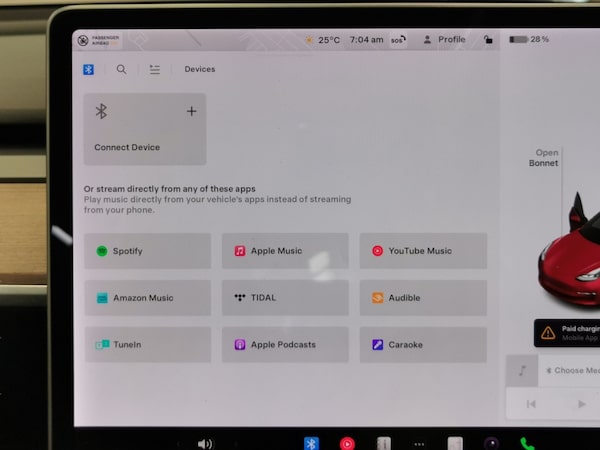Screen dimensions: 600x450
Task: Open the media queue list icon
Action: [x=154, y=70]
